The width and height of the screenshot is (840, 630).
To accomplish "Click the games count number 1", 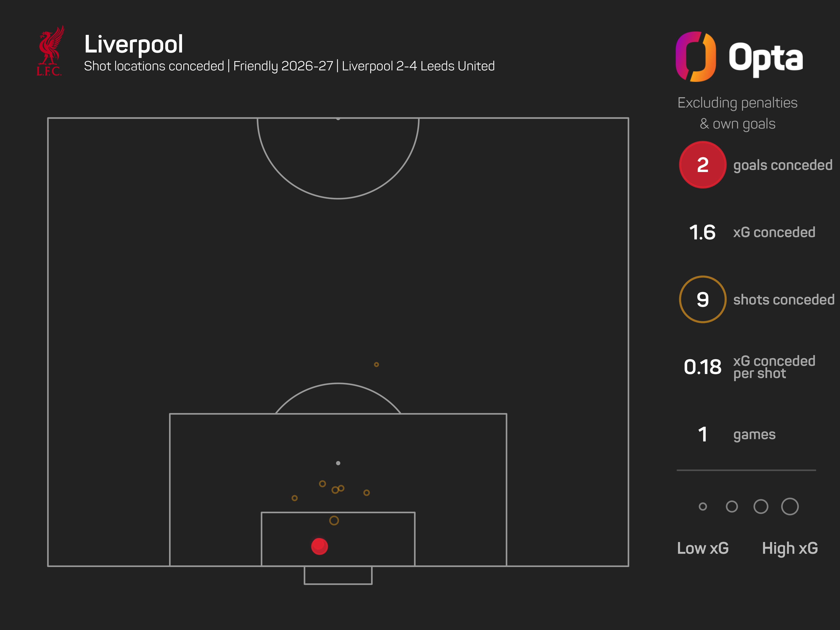I will click(x=702, y=434).
